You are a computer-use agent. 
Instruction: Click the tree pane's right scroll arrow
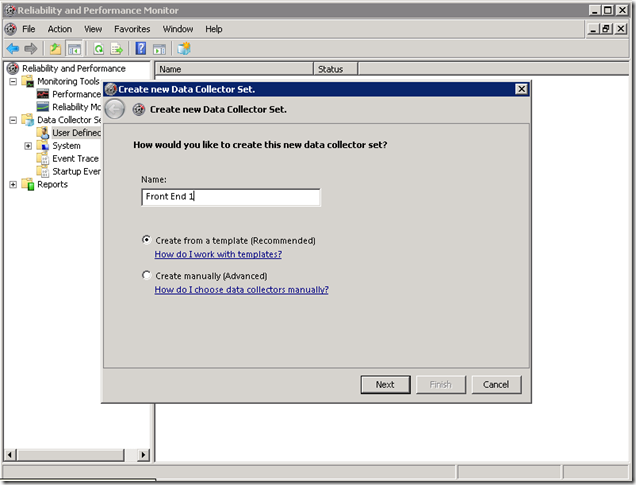[x=143, y=455]
